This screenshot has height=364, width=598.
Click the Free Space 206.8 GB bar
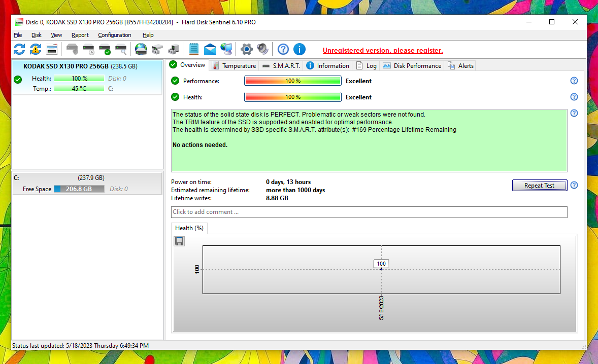pos(79,189)
